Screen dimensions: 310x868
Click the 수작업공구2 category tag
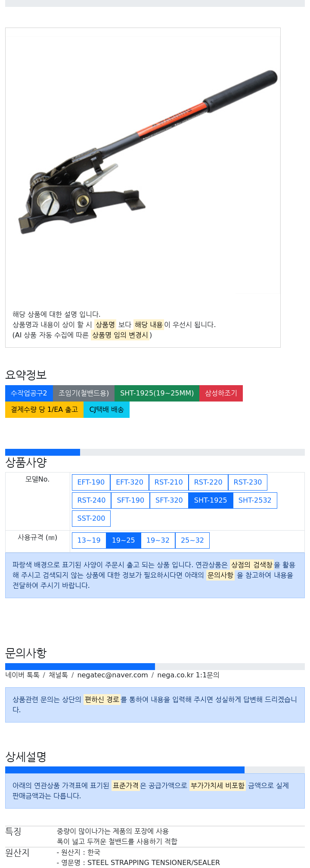click(29, 393)
